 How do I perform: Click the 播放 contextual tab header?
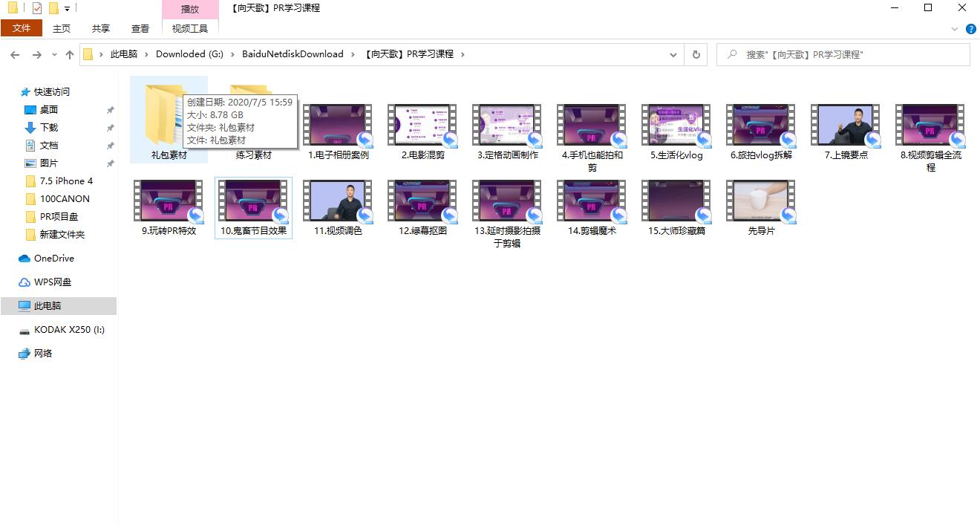(x=190, y=10)
